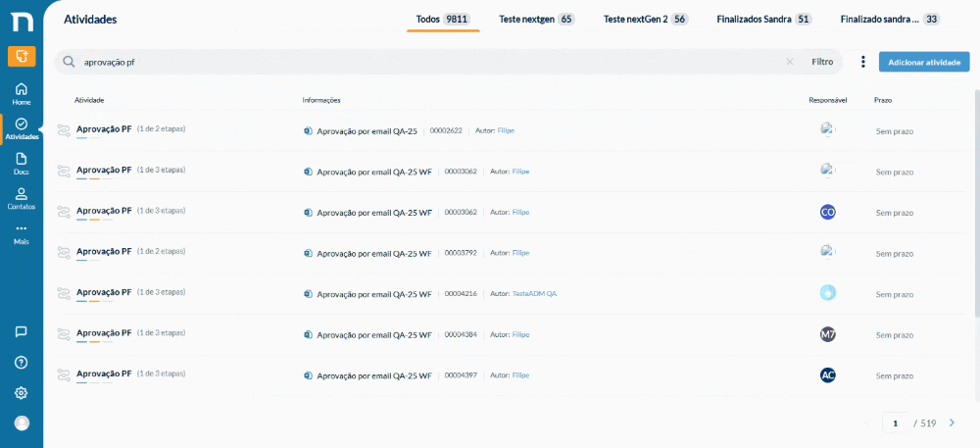Click Responsável column header
Screen dimensions: 980x448
tap(827, 100)
